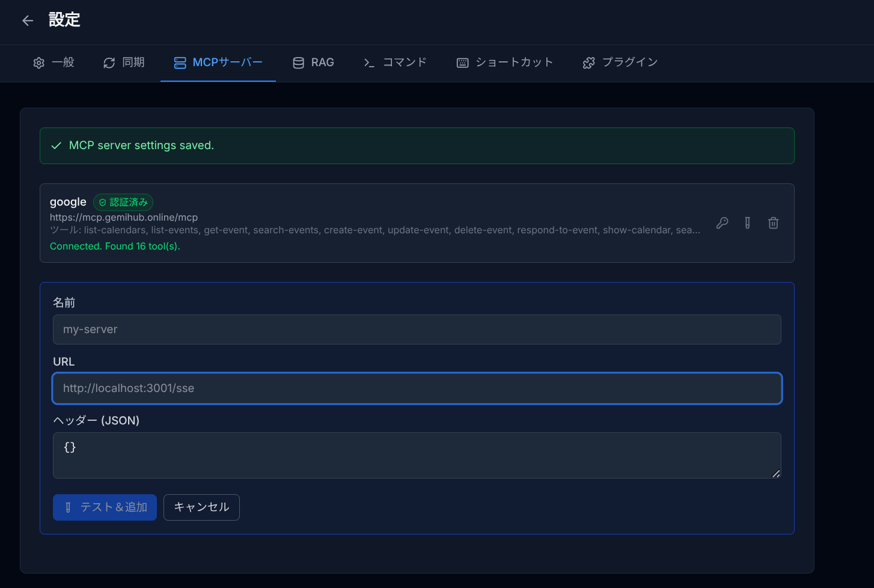The height and width of the screenshot is (588, 874).
Task: Click the "MCP server settings saved." banner
Action: pyautogui.click(x=417, y=145)
